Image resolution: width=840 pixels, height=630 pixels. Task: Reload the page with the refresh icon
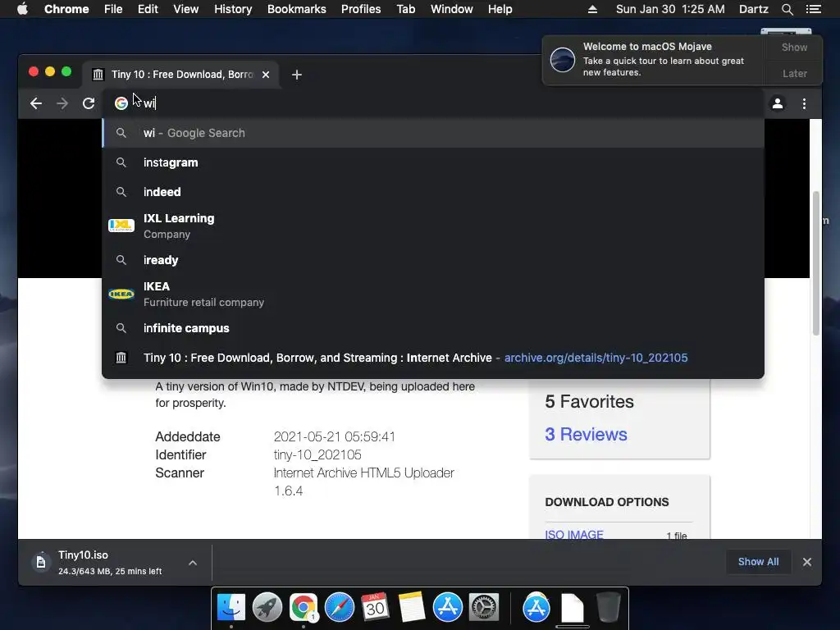click(89, 103)
